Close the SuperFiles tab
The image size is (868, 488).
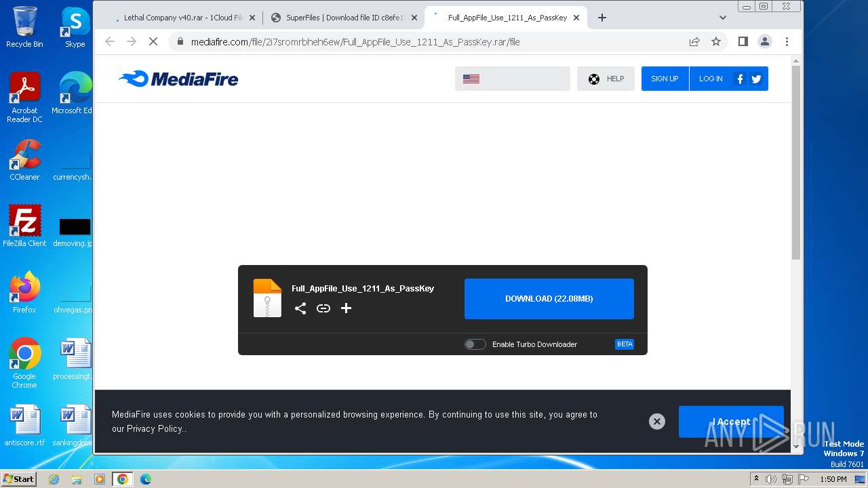pyautogui.click(x=414, y=18)
